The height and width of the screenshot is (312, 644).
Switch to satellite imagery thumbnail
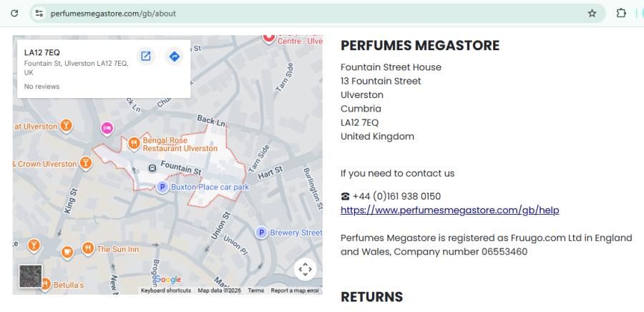click(30, 276)
